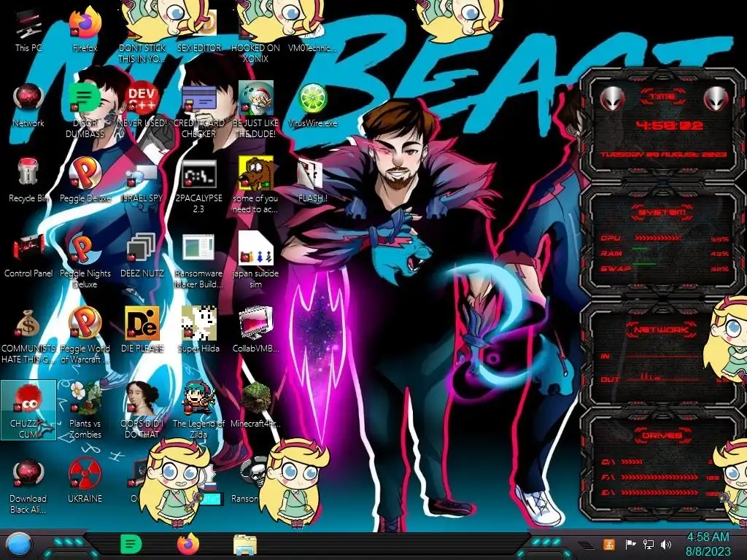The height and width of the screenshot is (560, 747).
Task: Launch Plants vs Zombies shortcut
Action: (x=85, y=411)
